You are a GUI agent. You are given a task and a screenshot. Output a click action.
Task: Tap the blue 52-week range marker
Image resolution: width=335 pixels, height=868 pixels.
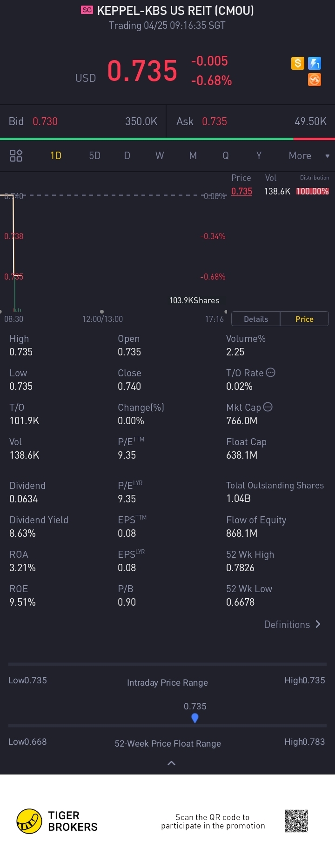tap(195, 718)
